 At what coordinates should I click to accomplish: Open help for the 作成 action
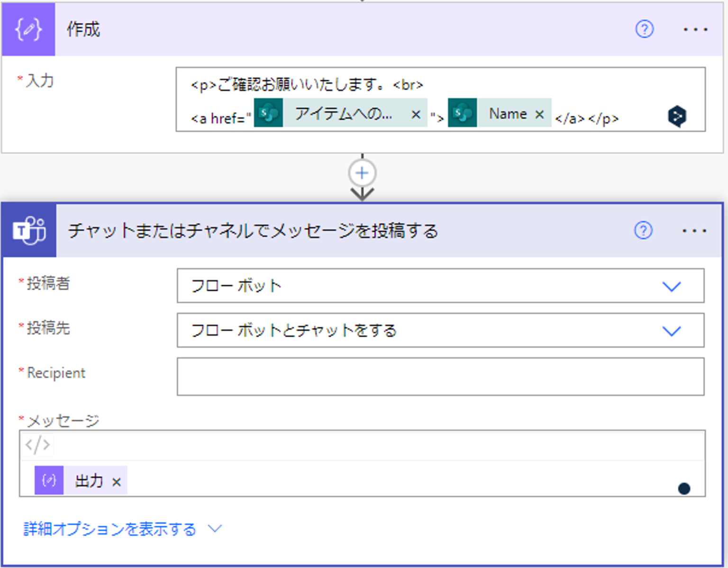(x=644, y=29)
